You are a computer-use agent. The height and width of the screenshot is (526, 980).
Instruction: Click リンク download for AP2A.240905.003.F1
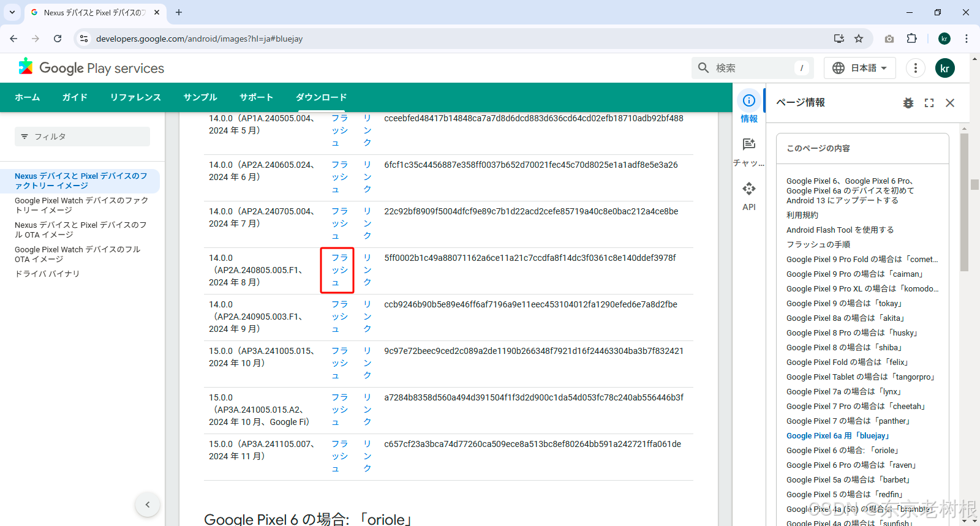[367, 317]
